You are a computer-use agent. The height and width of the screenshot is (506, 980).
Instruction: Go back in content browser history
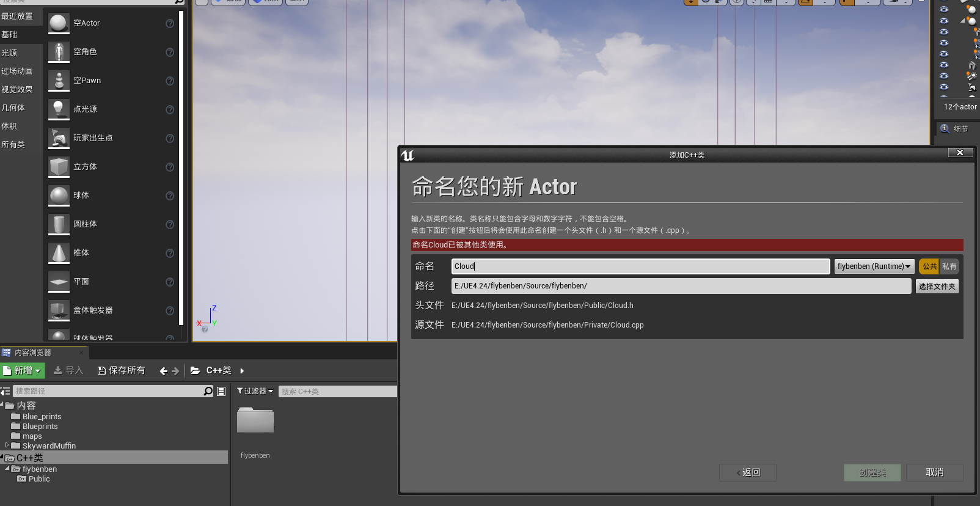point(163,371)
